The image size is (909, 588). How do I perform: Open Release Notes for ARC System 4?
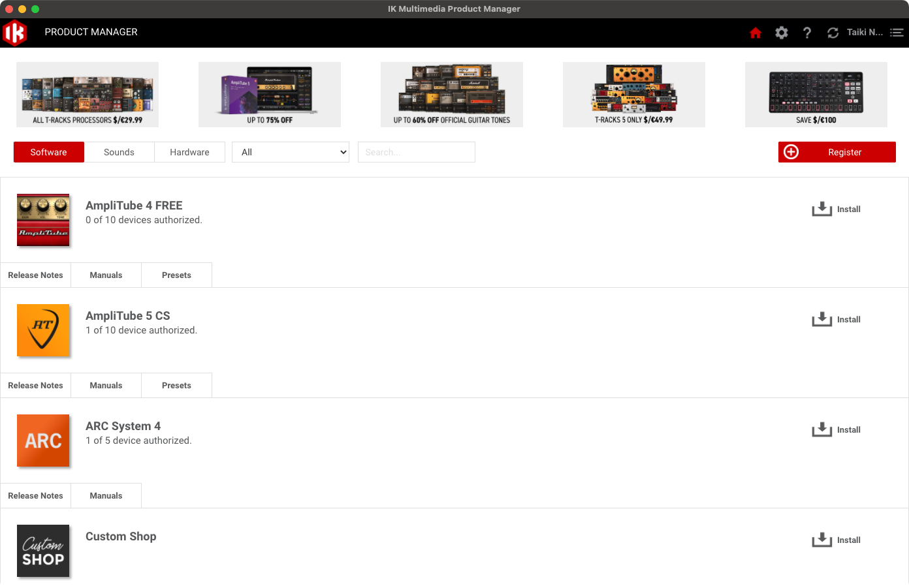(x=35, y=496)
